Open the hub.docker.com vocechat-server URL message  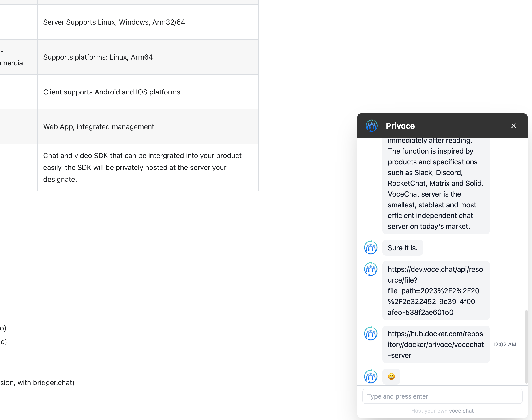[x=436, y=344]
